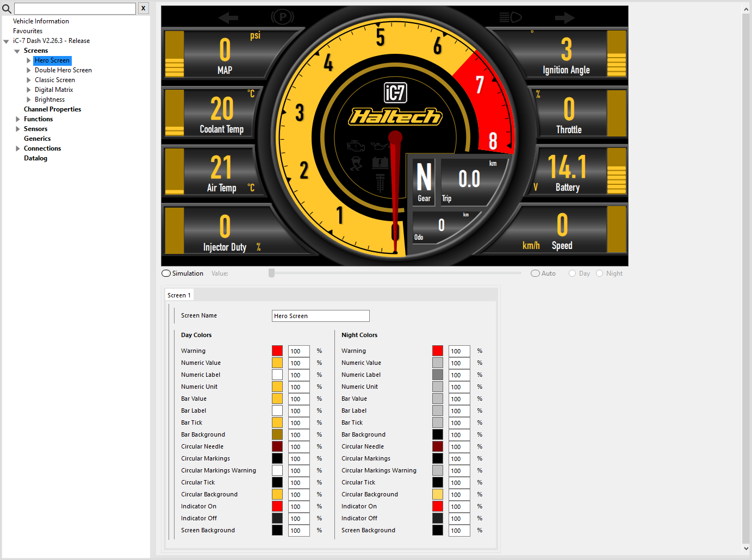Click the Screen Name input field
The image size is (752, 560).
click(320, 316)
